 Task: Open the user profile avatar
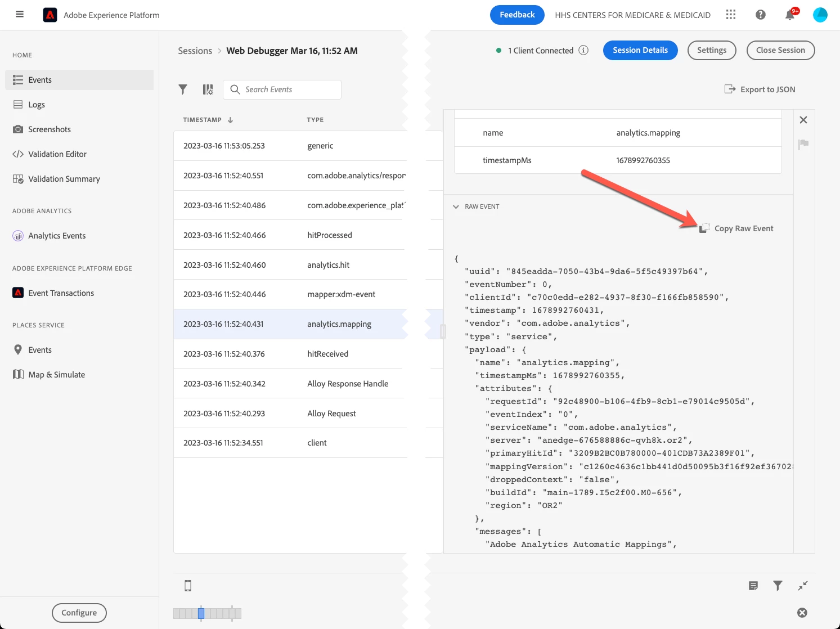820,15
